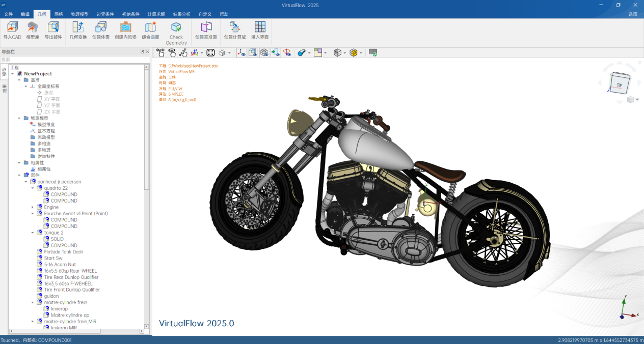Select the rotate hand gesture tool in viewport toolbar

[172, 52]
